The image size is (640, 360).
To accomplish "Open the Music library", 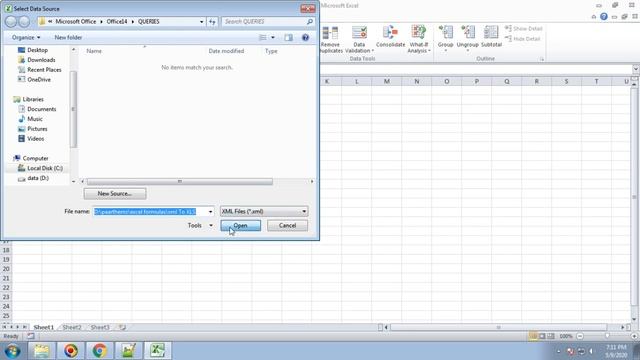I will point(30,119).
